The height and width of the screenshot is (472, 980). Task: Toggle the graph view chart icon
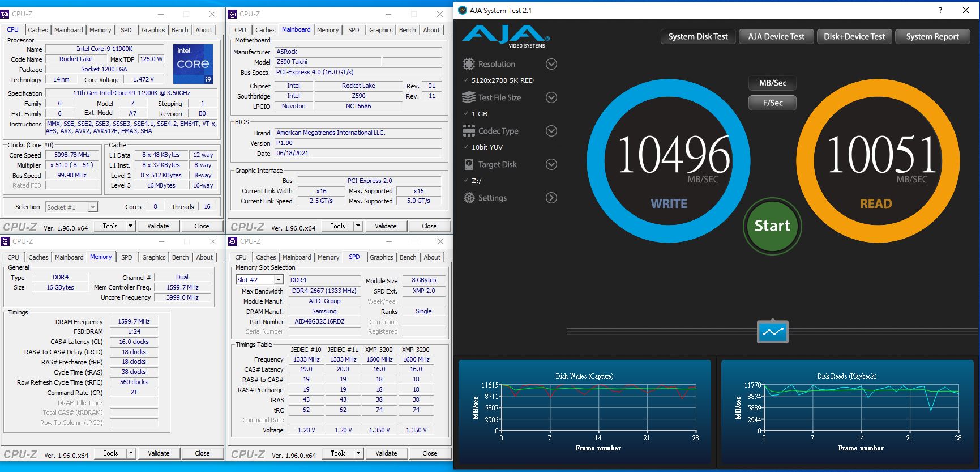point(773,331)
